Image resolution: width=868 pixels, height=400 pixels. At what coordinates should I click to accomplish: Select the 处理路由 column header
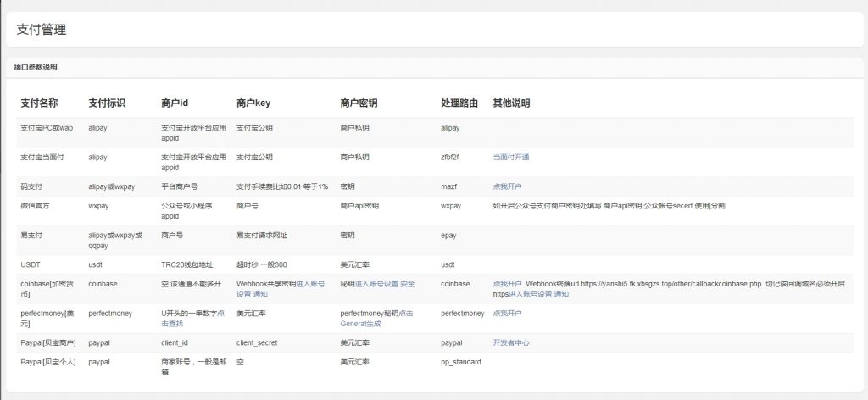coord(459,103)
